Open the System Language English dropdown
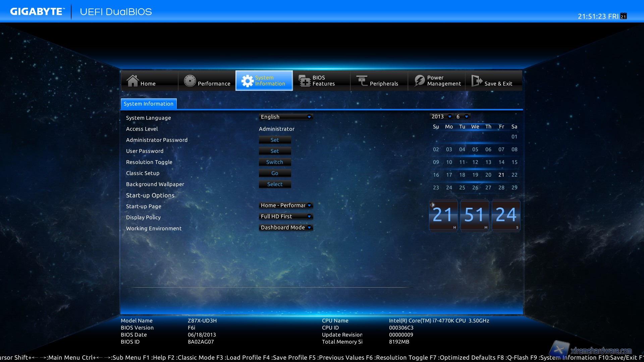Viewport: 644px width, 362px height. pyautogui.click(x=286, y=117)
